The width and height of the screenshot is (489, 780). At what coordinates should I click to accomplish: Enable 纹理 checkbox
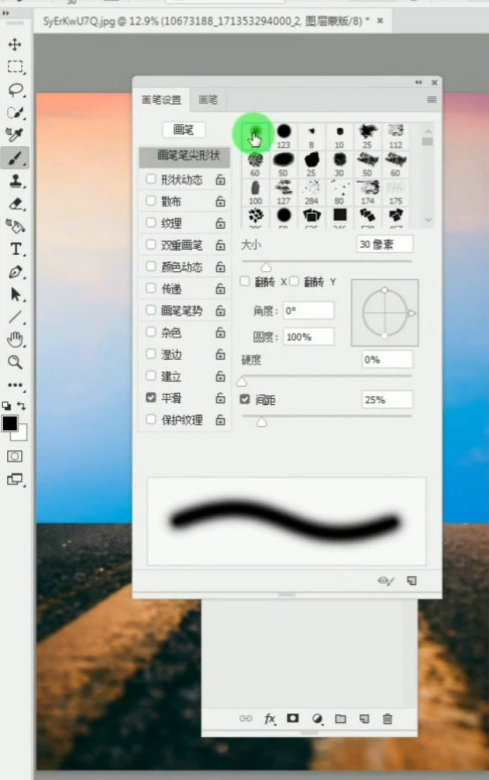151,222
